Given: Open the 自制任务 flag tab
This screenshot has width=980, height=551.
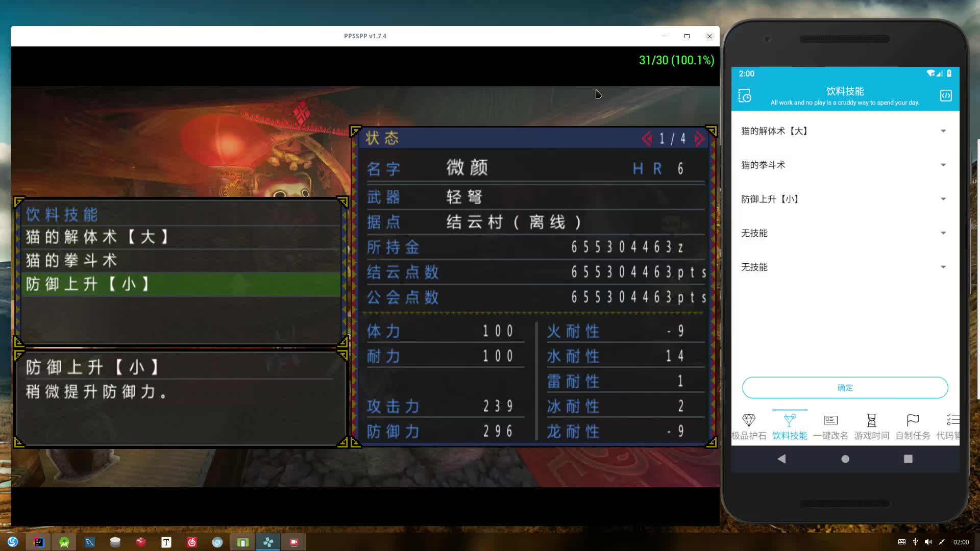Looking at the screenshot, I should (913, 427).
